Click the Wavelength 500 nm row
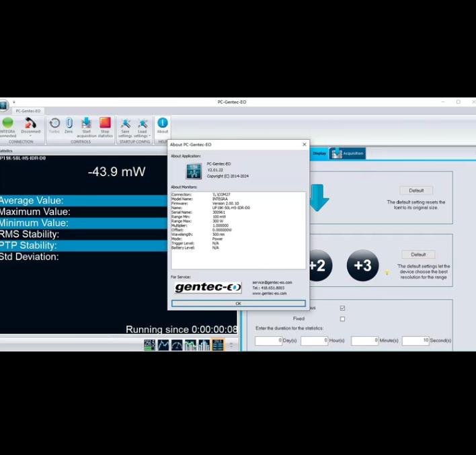 [x=198, y=235]
